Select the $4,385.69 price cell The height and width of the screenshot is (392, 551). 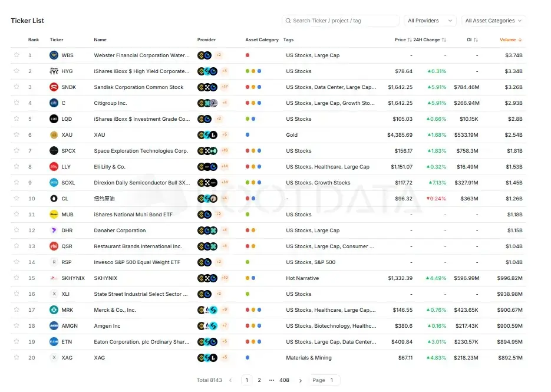pos(400,135)
